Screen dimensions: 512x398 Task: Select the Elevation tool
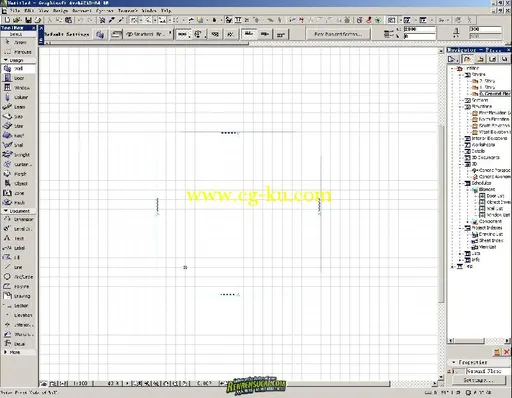[x=19, y=315]
